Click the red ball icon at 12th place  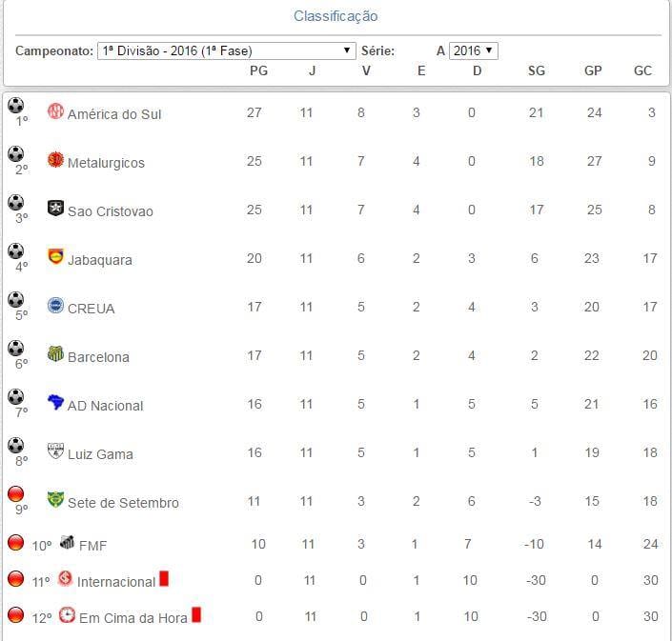[15, 615]
